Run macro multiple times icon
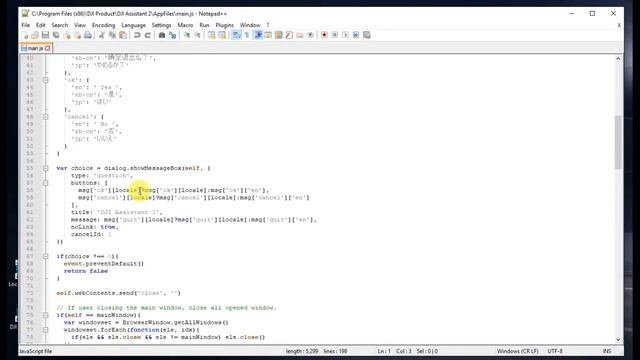This screenshot has height=360, width=640. tap(356, 36)
